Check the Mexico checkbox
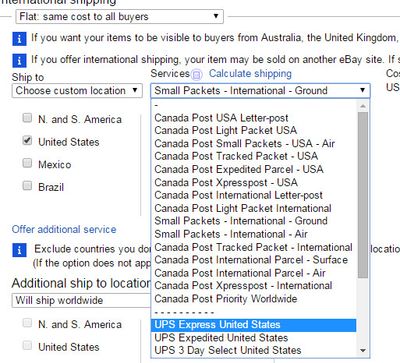 (27, 163)
